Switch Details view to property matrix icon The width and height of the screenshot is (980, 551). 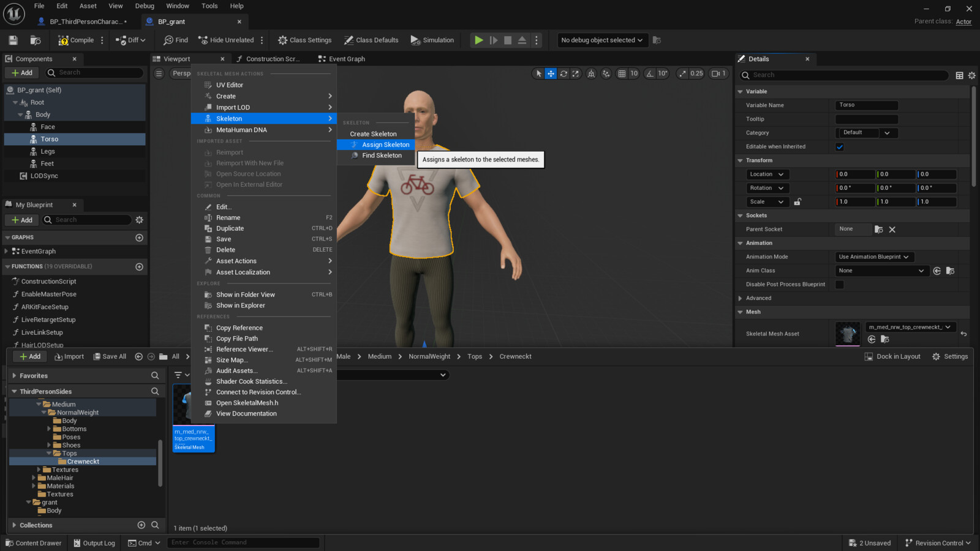coord(960,75)
